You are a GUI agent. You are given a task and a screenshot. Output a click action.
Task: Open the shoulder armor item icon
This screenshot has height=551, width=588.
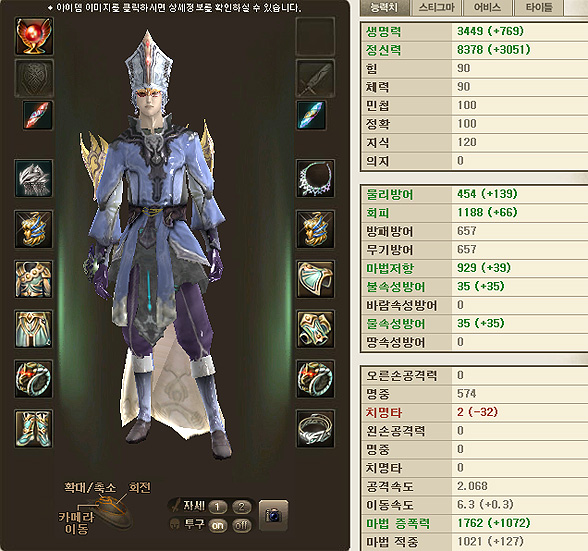coord(315,279)
